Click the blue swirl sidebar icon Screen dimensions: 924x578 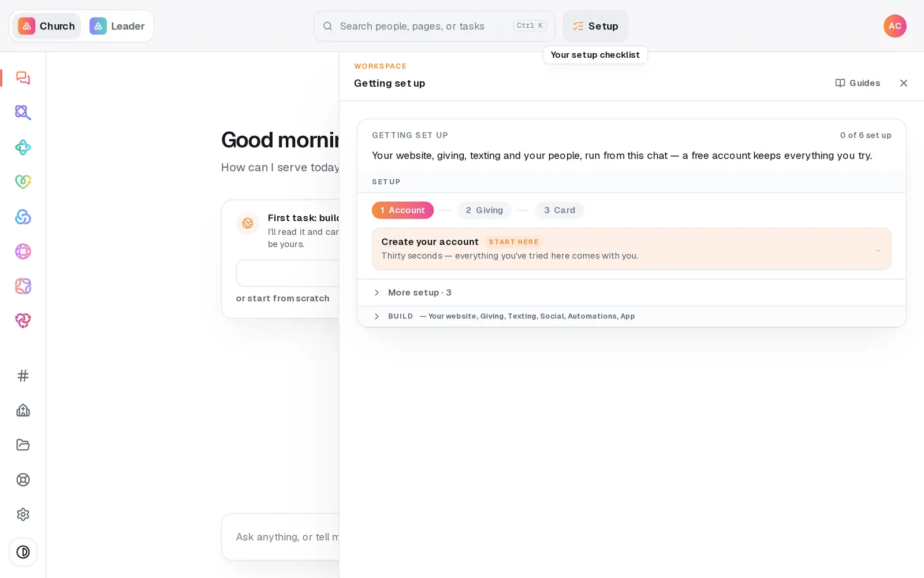click(x=23, y=217)
